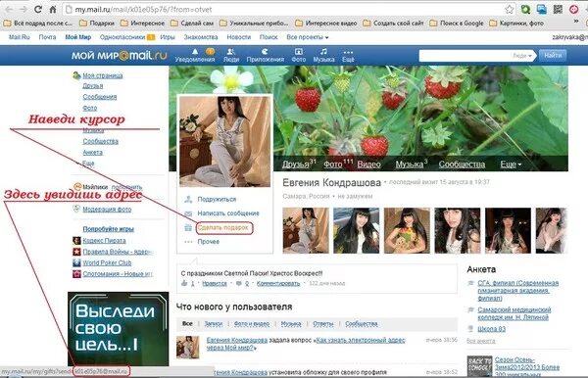Open Сообщения in left sidebar
This screenshot has width=588, height=378.
coord(99,97)
